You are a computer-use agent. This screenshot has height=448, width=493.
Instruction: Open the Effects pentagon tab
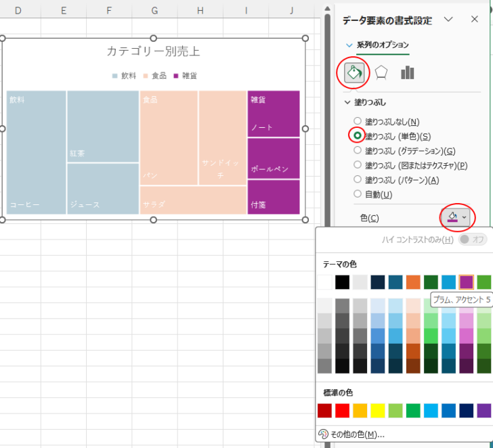click(381, 73)
